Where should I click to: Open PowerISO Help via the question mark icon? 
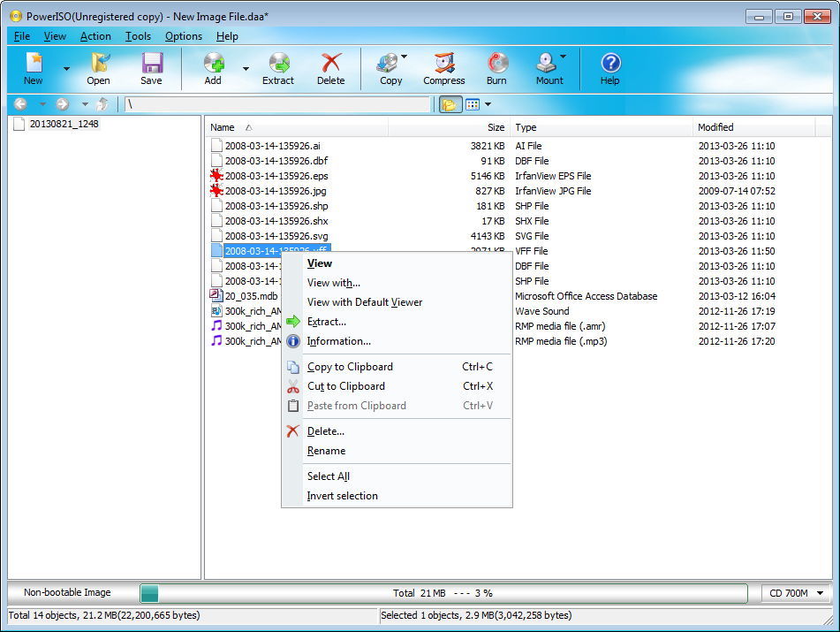click(x=609, y=68)
